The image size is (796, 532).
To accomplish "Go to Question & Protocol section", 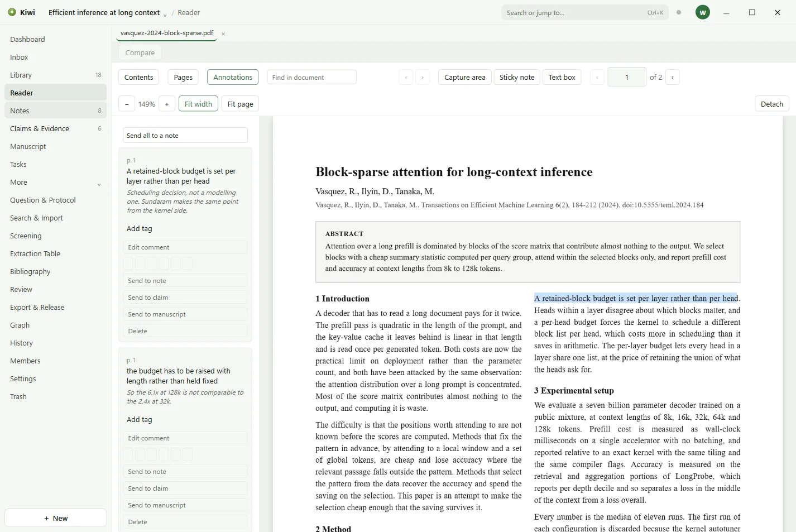I will [55, 200].
